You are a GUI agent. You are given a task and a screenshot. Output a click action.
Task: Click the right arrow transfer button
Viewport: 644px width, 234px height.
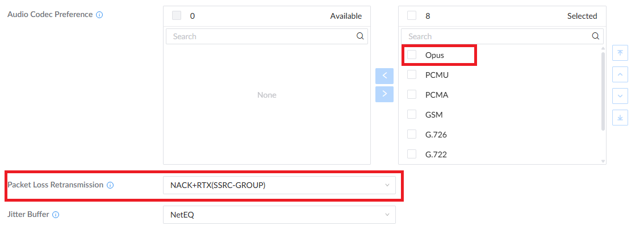click(x=384, y=94)
